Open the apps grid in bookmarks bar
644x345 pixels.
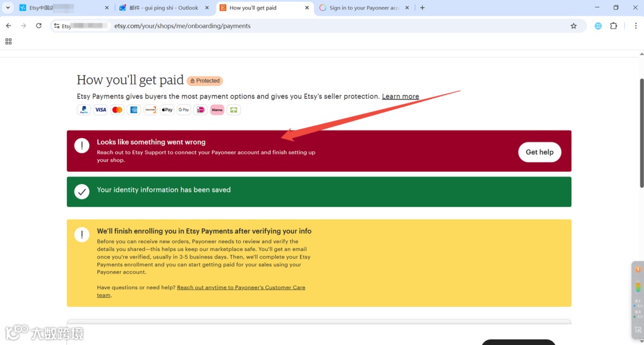pos(8,42)
